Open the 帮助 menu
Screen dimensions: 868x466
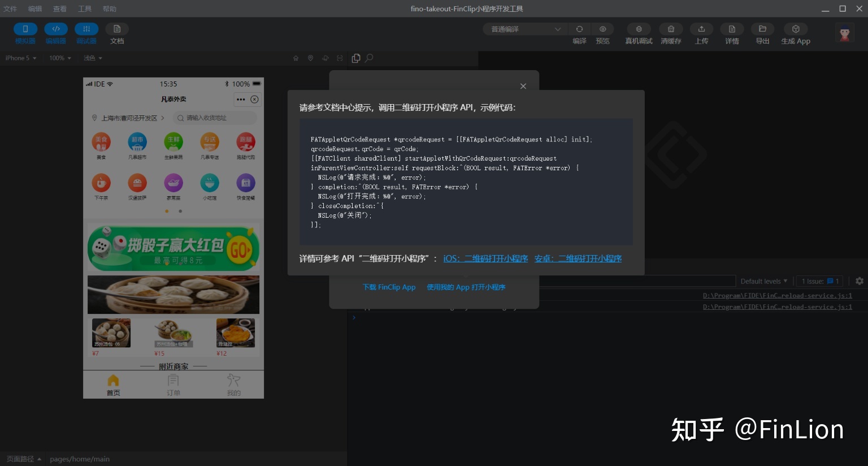click(x=110, y=9)
